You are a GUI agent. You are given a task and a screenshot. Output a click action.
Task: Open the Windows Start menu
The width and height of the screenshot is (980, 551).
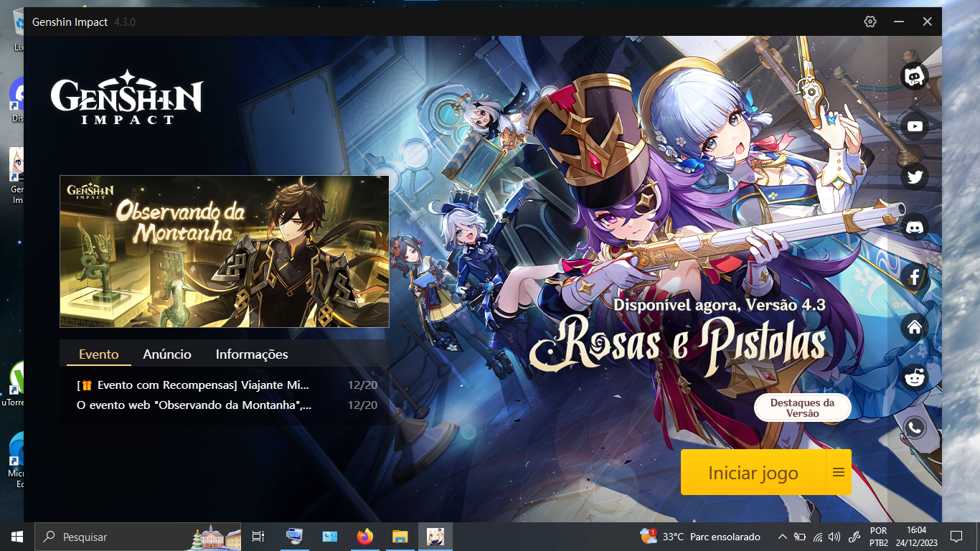[x=17, y=537]
